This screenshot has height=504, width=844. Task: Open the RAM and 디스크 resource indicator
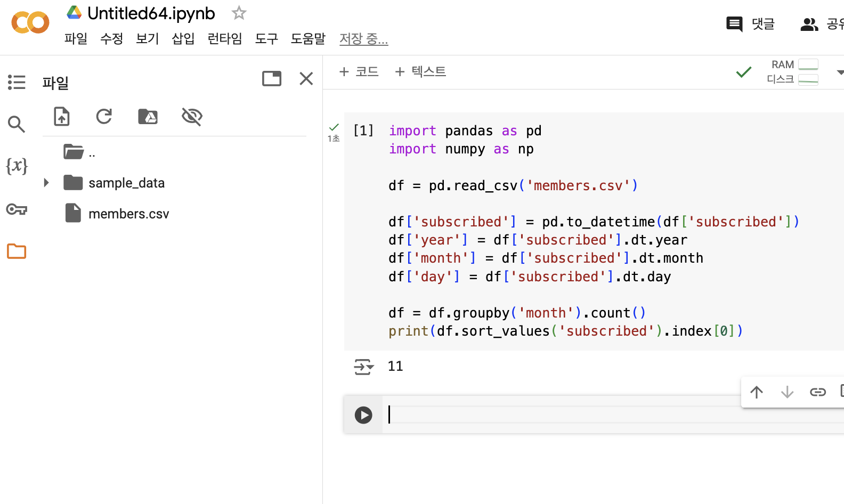click(x=792, y=72)
